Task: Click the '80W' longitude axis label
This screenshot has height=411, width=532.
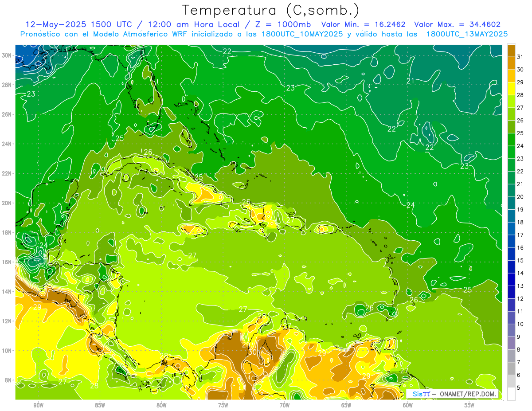Action: (162, 405)
